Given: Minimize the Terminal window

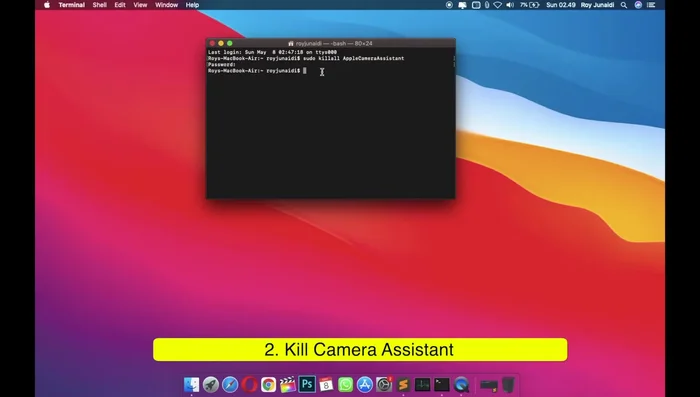Looking at the screenshot, I should pyautogui.click(x=221, y=43).
